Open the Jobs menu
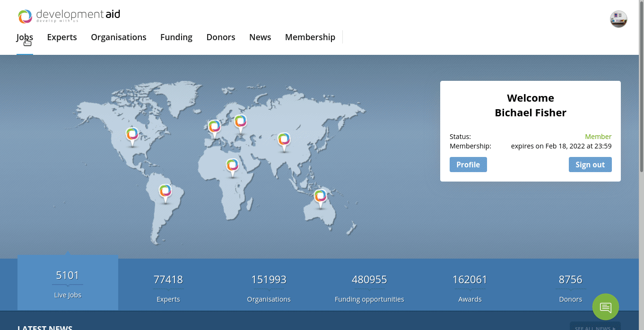Image resolution: width=644 pixels, height=330 pixels. tap(25, 37)
